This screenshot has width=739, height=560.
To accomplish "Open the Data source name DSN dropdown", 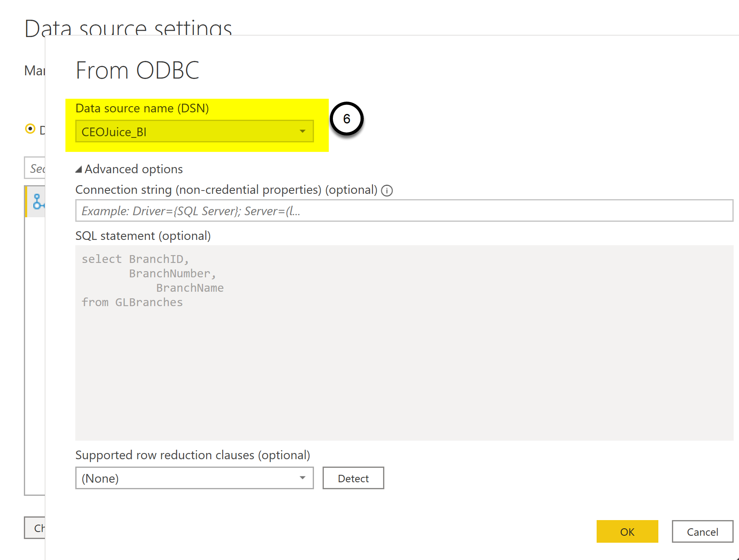I will tap(194, 132).
